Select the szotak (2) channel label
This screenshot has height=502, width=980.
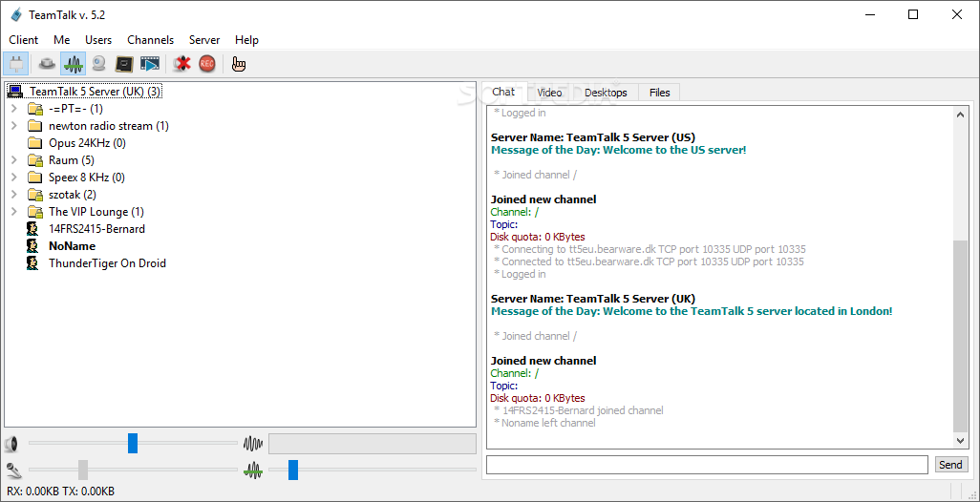[x=73, y=195]
